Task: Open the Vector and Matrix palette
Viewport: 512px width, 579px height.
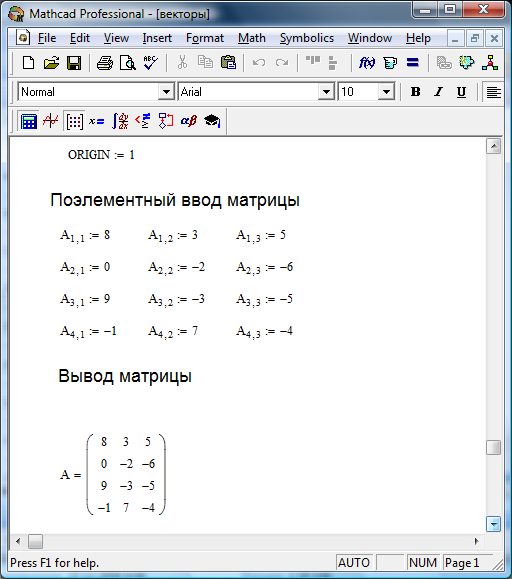Action: point(74,121)
